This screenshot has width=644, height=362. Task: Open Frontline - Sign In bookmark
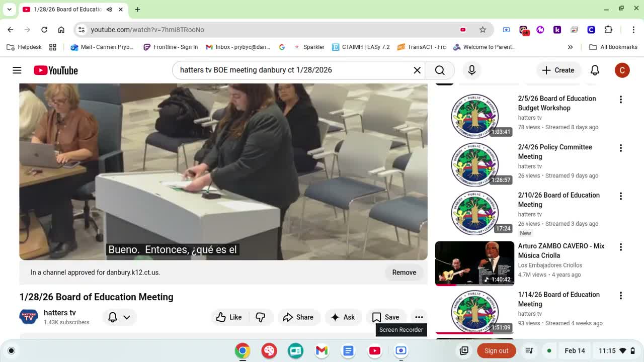tap(171, 47)
